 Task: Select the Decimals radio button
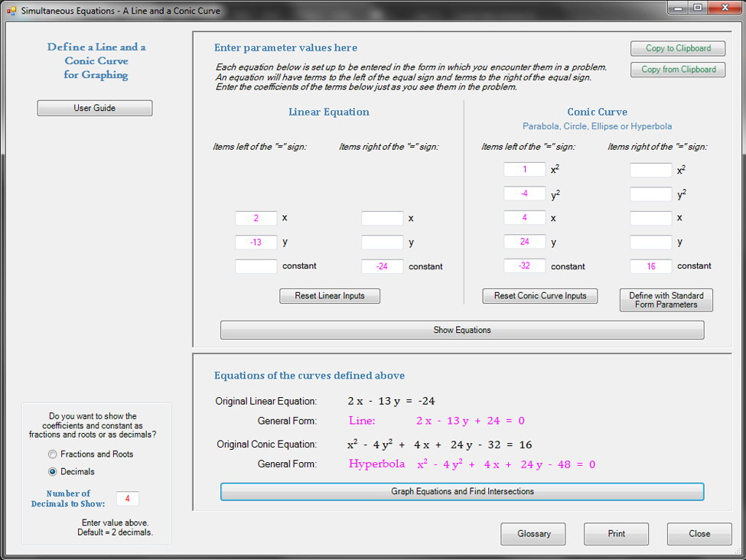coord(53,472)
